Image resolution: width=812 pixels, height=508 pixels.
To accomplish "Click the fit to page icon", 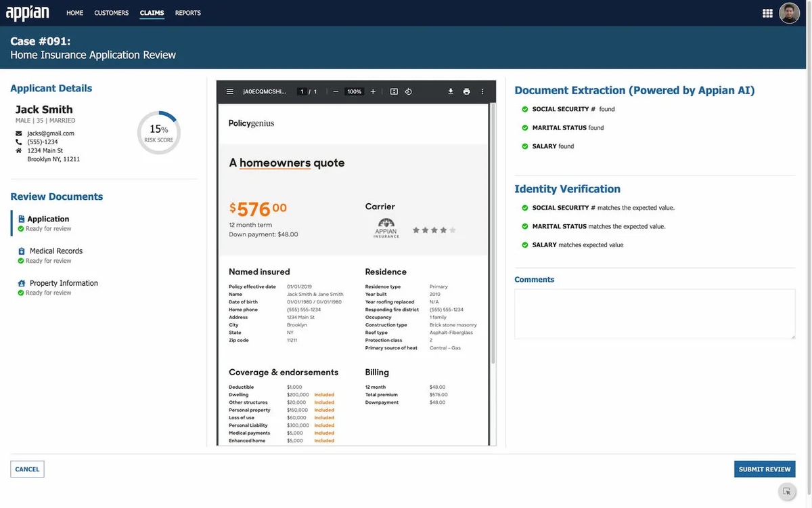I will click(x=394, y=91).
